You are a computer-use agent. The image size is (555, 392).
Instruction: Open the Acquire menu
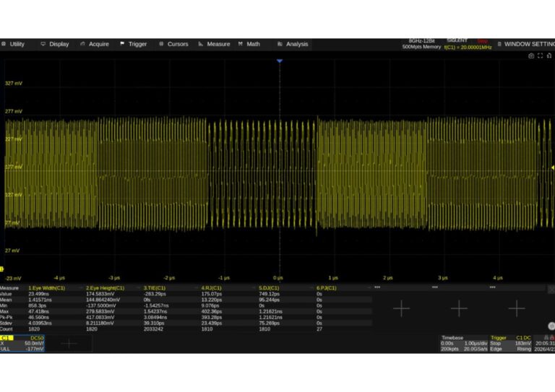tap(95, 44)
